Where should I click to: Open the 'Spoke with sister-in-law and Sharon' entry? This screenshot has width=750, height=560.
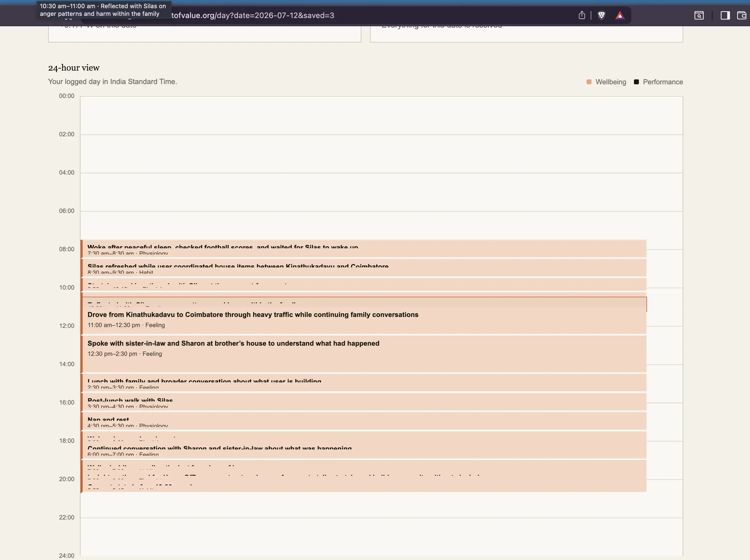click(x=363, y=354)
